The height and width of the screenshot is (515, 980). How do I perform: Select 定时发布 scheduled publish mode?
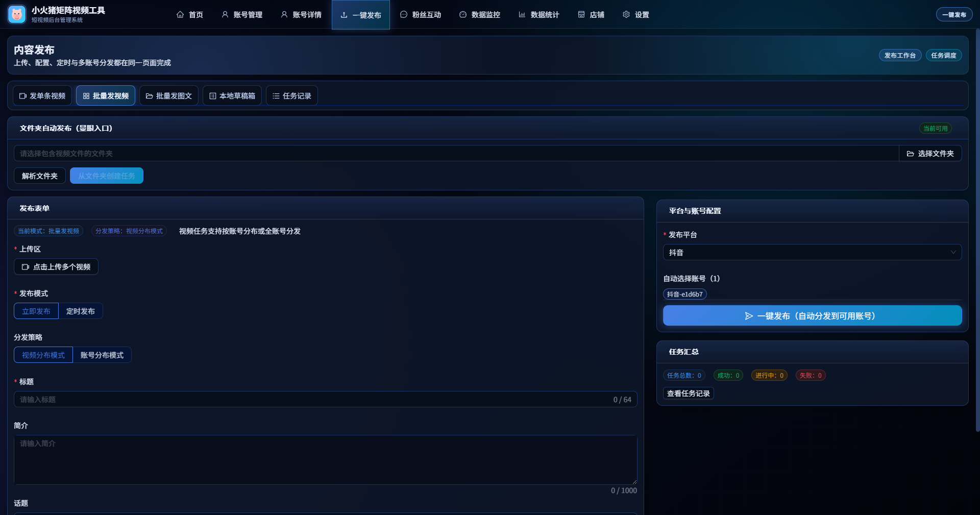[81, 311]
